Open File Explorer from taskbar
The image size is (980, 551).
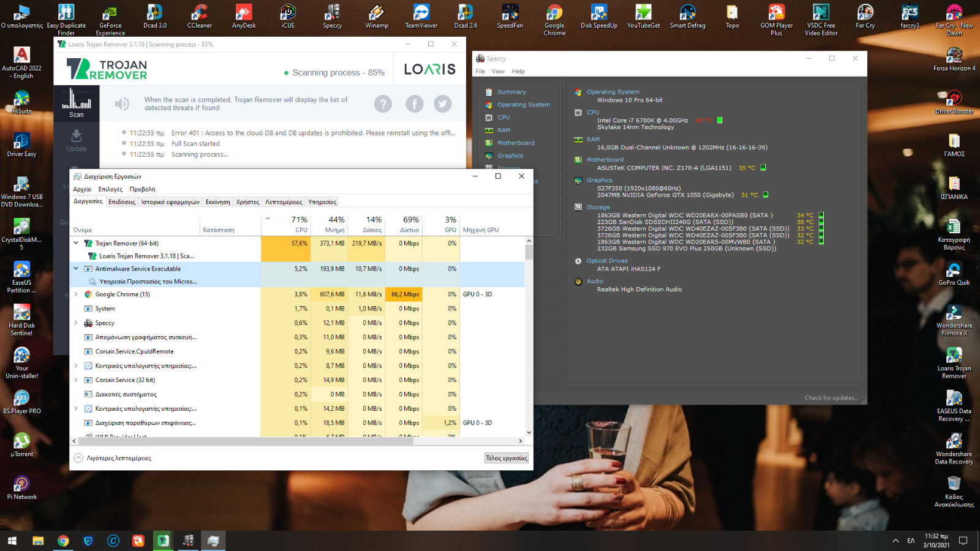click(x=38, y=541)
